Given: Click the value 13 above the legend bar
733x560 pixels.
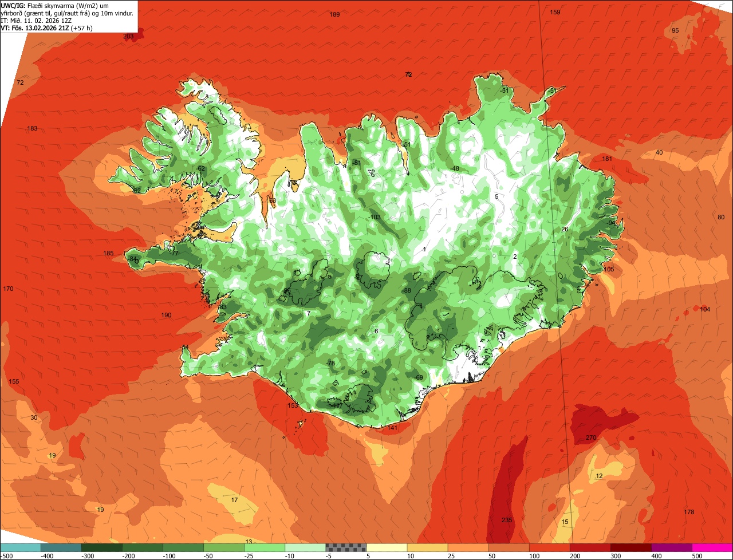Looking at the screenshot, I should tap(249, 541).
